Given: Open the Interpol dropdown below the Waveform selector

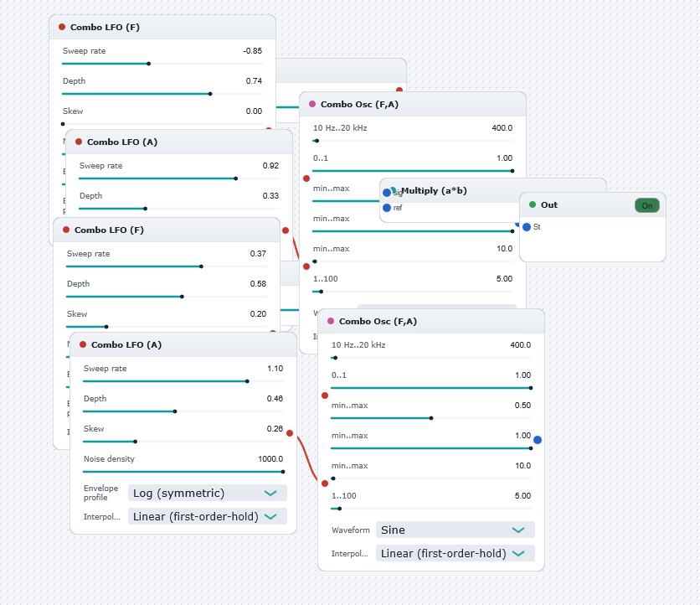Looking at the screenshot, I should click(x=455, y=554).
